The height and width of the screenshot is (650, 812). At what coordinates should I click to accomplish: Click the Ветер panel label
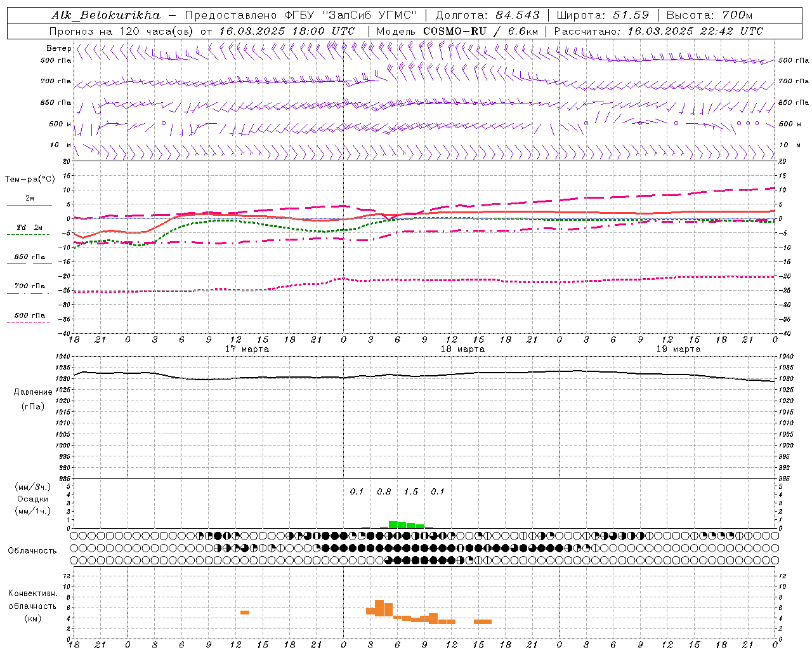click(x=58, y=48)
